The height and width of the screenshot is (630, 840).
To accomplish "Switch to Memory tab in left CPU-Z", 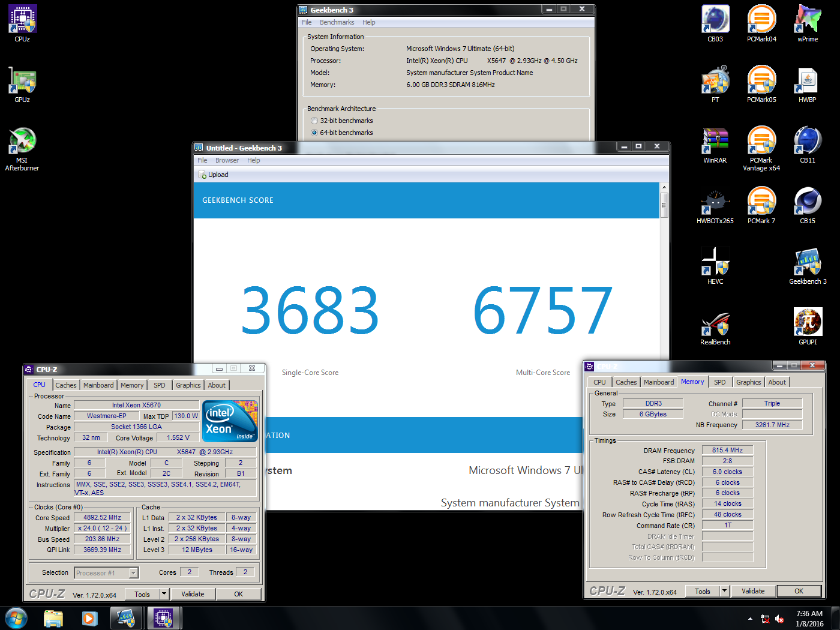I will (x=132, y=385).
